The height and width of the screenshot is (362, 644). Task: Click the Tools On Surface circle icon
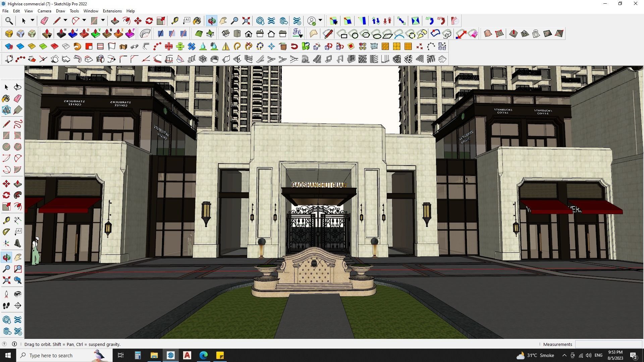click(x=354, y=34)
